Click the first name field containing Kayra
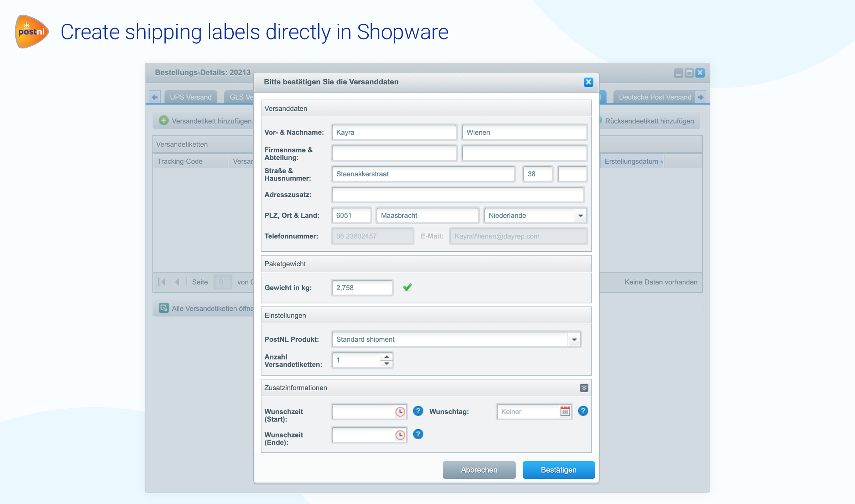Screen dimensions: 855x504 tap(394, 132)
